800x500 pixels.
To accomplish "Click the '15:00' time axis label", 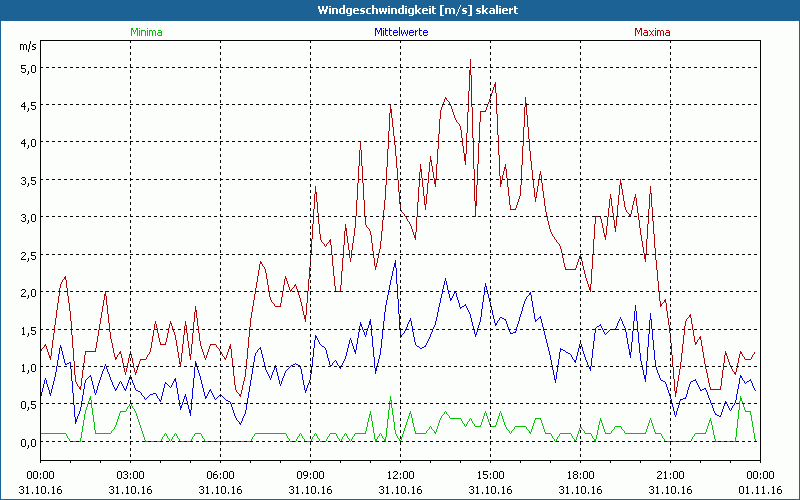I will click(x=490, y=475).
